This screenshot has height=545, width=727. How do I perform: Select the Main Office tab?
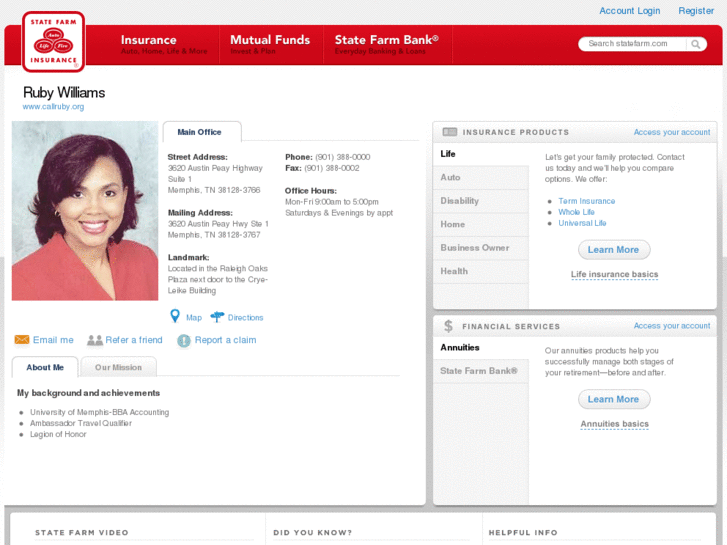(202, 132)
